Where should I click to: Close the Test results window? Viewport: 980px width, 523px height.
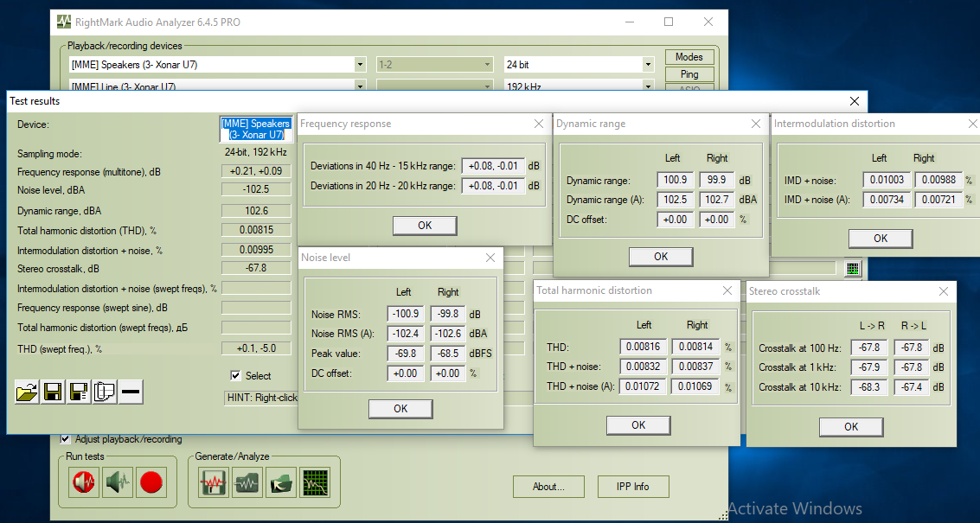pyautogui.click(x=855, y=101)
